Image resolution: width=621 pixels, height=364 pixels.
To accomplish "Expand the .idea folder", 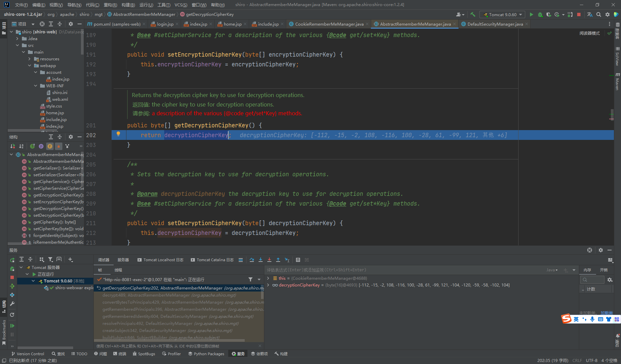I will pyautogui.click(x=18, y=39).
